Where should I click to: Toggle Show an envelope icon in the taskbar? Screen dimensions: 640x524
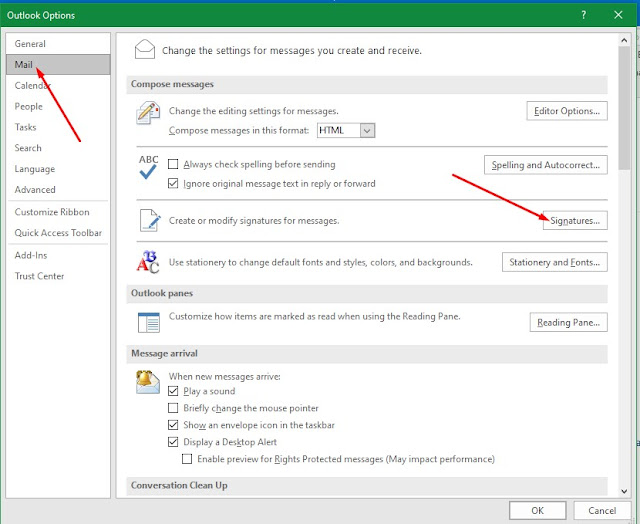coord(173,425)
